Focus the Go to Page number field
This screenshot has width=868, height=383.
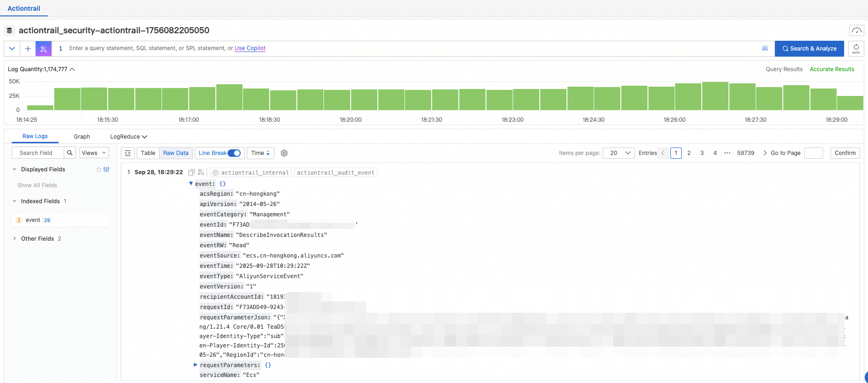(x=814, y=153)
